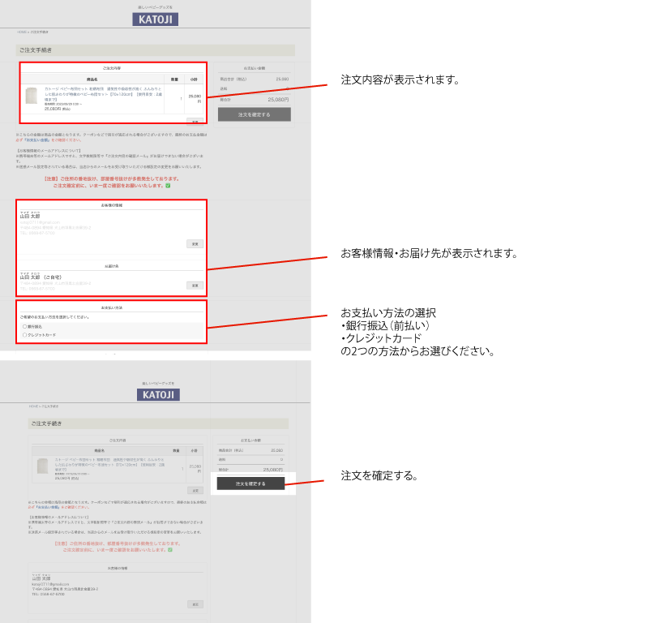Click the KATOJI logo in the lower screenshot

point(158,395)
